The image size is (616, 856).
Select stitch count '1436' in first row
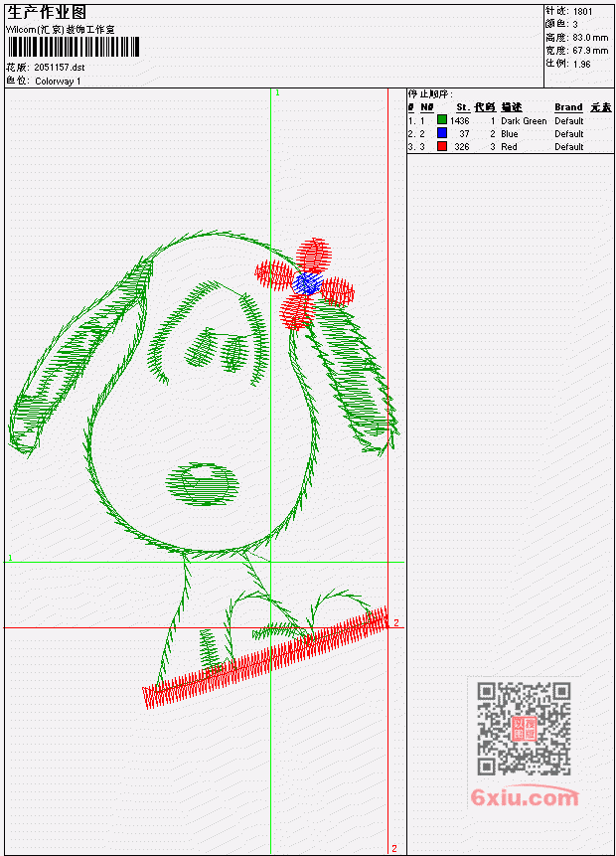pos(459,121)
